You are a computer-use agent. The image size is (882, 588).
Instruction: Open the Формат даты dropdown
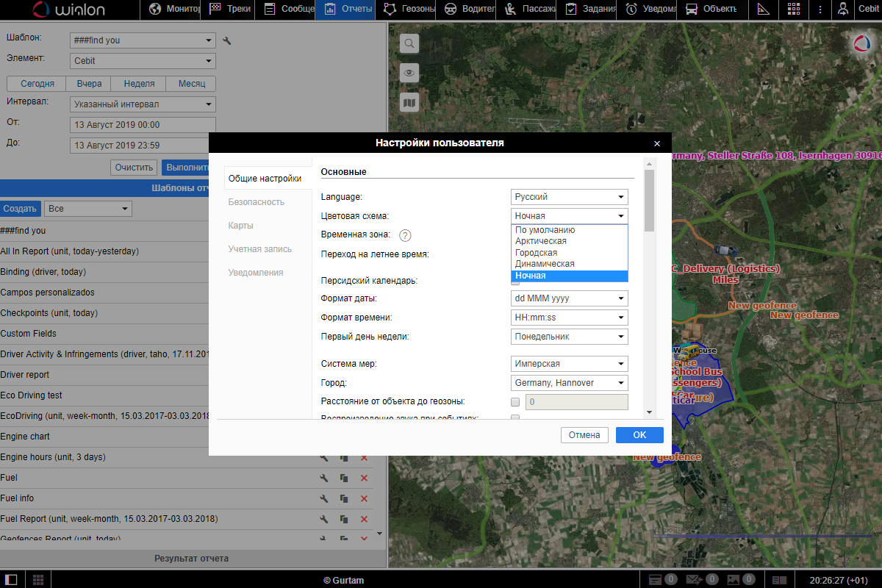tap(570, 298)
